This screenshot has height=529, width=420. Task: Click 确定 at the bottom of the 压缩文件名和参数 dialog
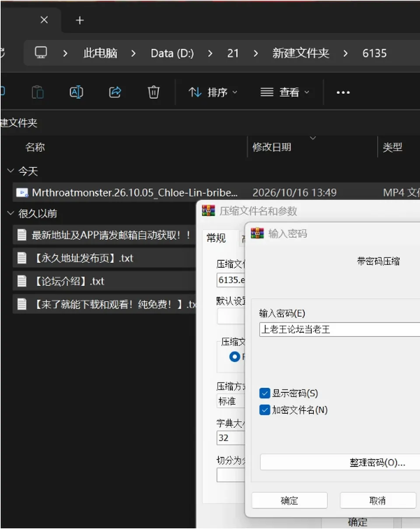click(357, 522)
